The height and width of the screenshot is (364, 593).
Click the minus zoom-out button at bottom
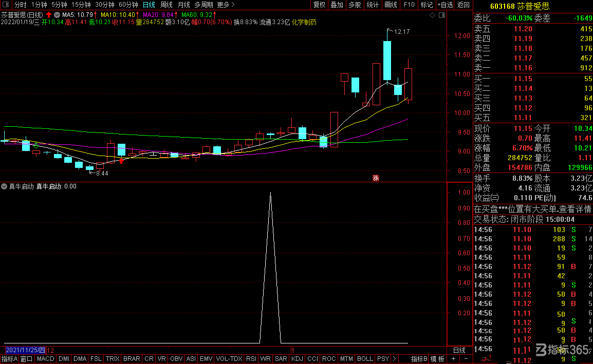coord(466,359)
